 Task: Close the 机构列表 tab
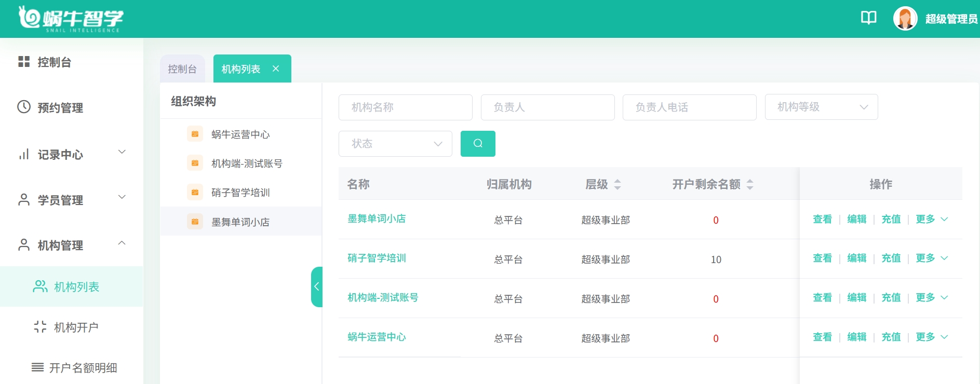[x=276, y=68]
